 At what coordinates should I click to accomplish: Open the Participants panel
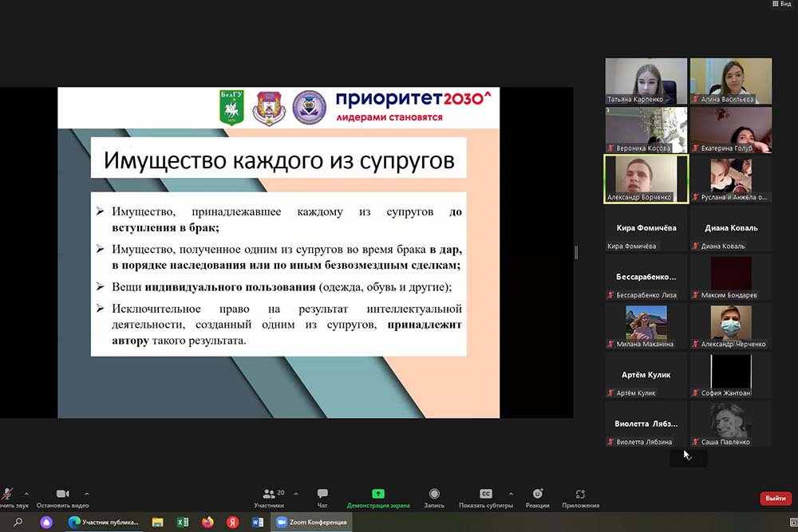click(x=268, y=495)
